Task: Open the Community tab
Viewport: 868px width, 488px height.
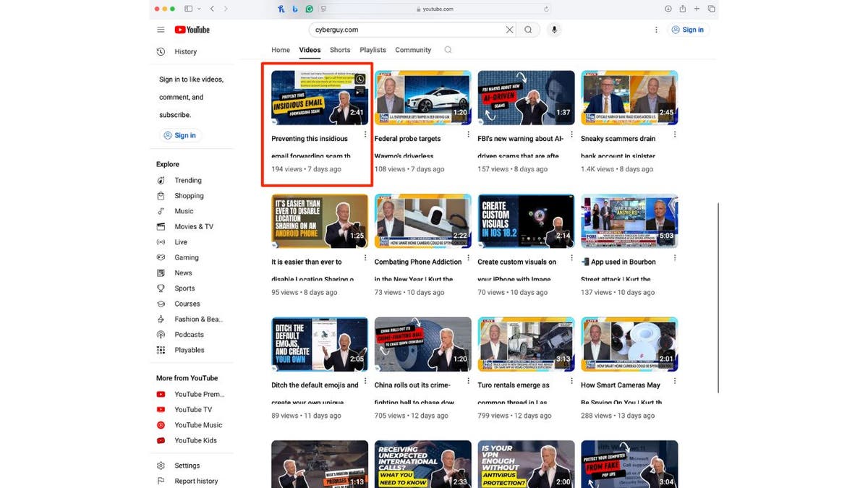Action: click(x=412, y=50)
